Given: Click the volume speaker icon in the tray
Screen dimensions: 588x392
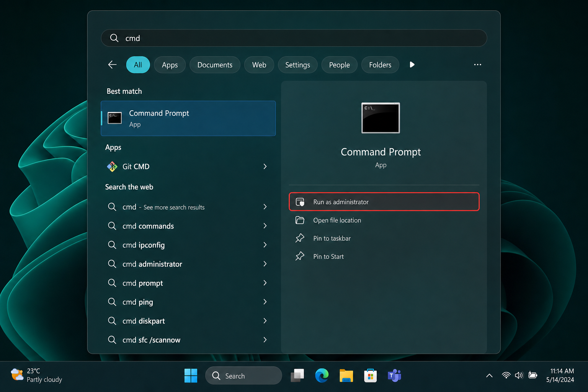Looking at the screenshot, I should click(x=519, y=375).
